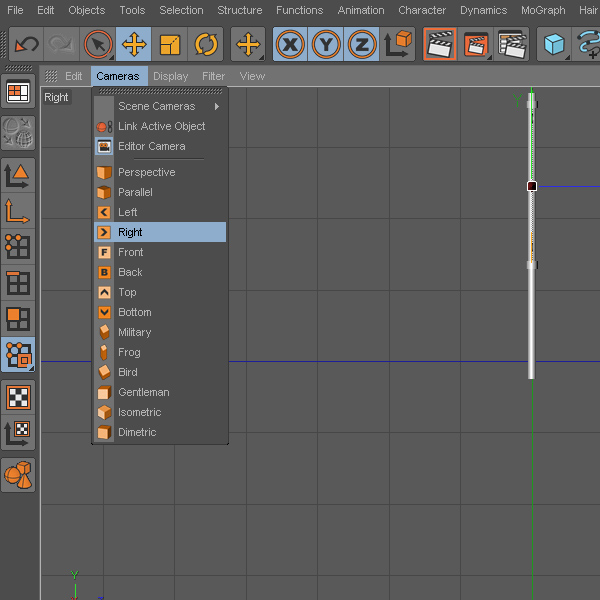Image resolution: width=600 pixels, height=600 pixels.
Task: Switch to Model mode icon
Action: [18, 175]
